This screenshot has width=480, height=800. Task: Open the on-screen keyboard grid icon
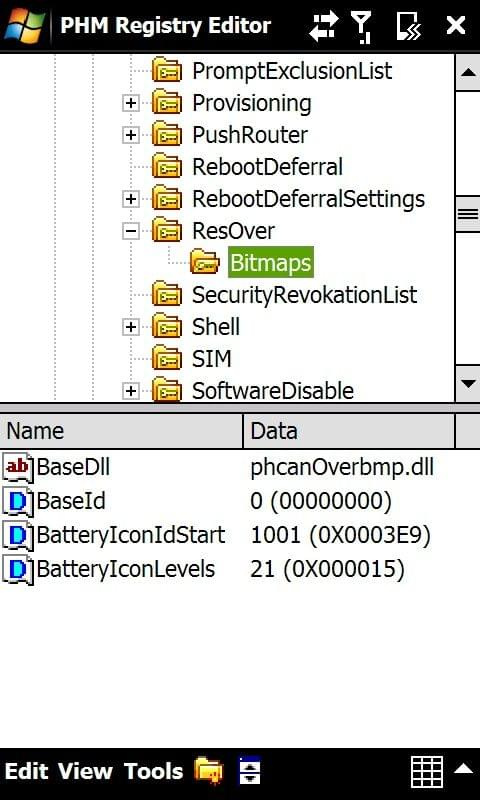(x=426, y=772)
